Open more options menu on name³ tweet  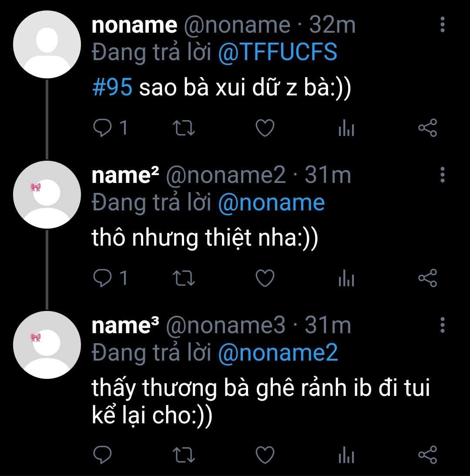point(443,325)
